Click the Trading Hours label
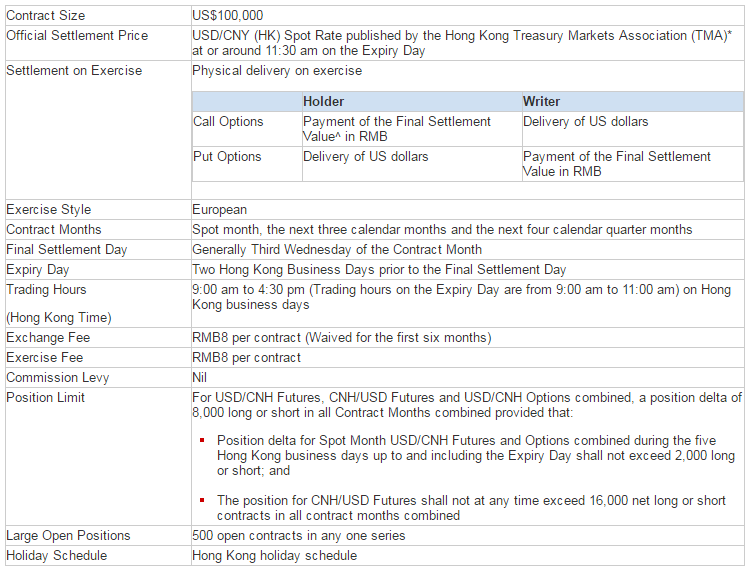This screenshot has width=752, height=574. pos(47,290)
